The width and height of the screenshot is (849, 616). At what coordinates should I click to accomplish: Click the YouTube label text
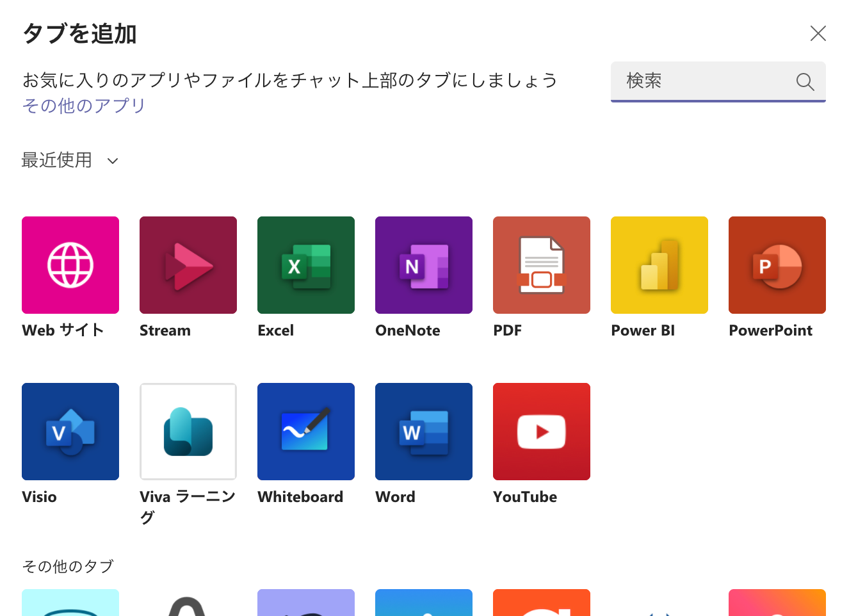pyautogui.click(x=525, y=497)
